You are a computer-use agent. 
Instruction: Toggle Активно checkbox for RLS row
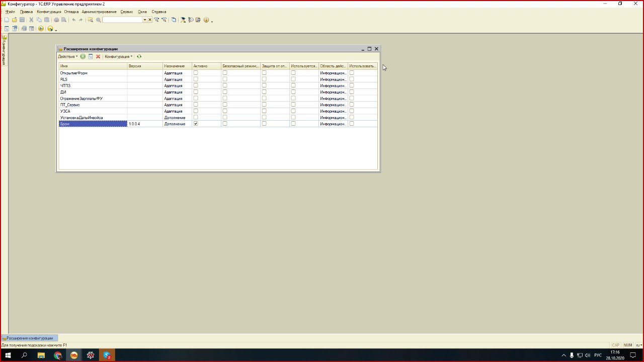[x=196, y=79]
